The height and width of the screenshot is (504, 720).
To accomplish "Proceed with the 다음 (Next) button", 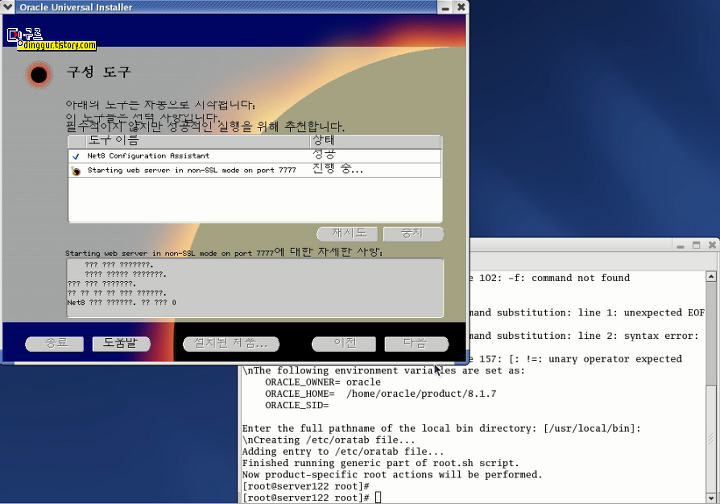I will 416,343.
